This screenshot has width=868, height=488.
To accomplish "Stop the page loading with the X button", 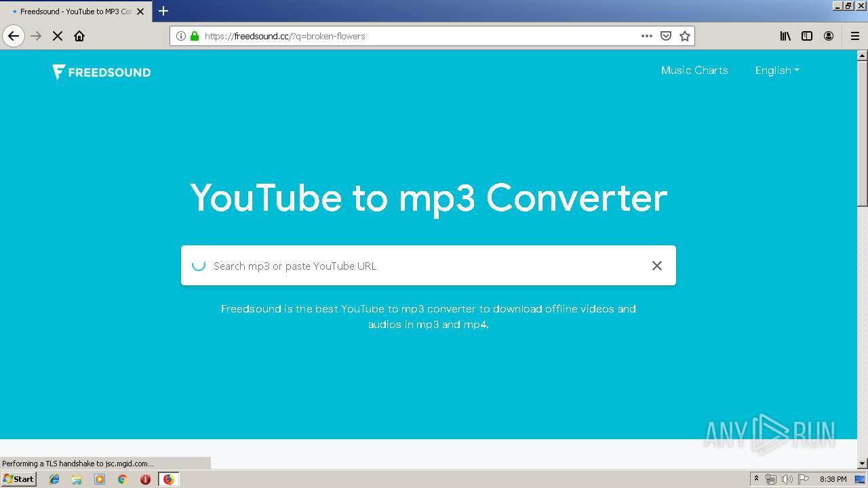I will coord(58,36).
